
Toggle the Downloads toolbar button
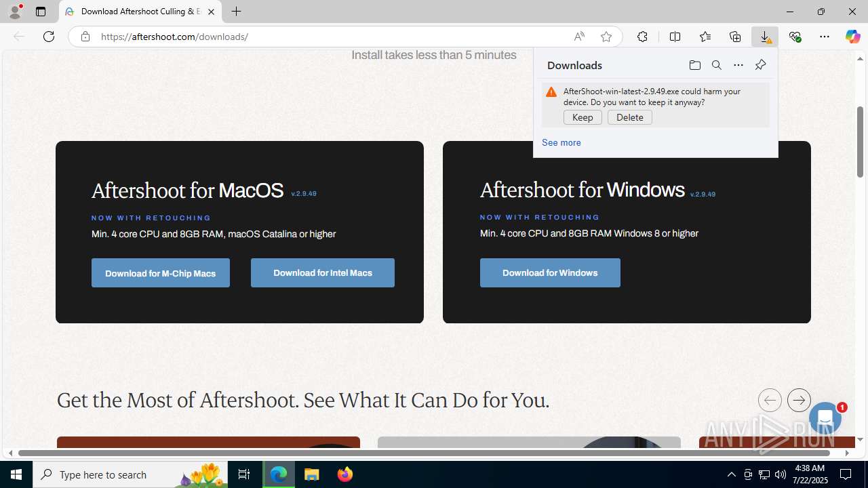point(765,37)
